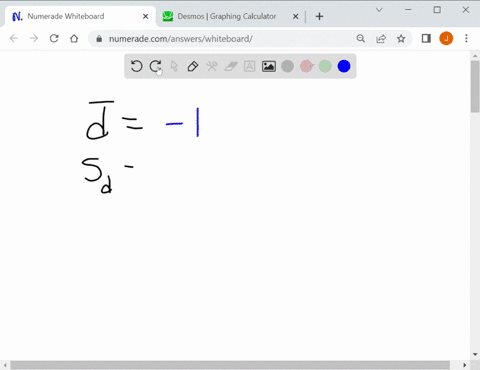
Task: Choose the gray pen color
Action: point(287,66)
